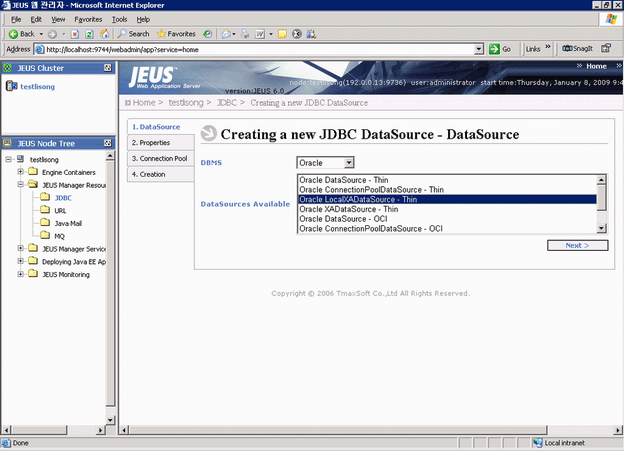Click the yellow Discuss toolbar icon

click(282, 34)
